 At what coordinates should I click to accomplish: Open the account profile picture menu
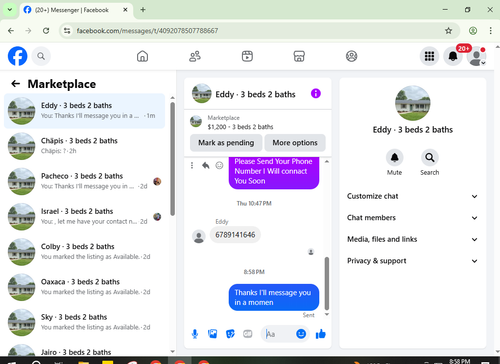click(476, 56)
